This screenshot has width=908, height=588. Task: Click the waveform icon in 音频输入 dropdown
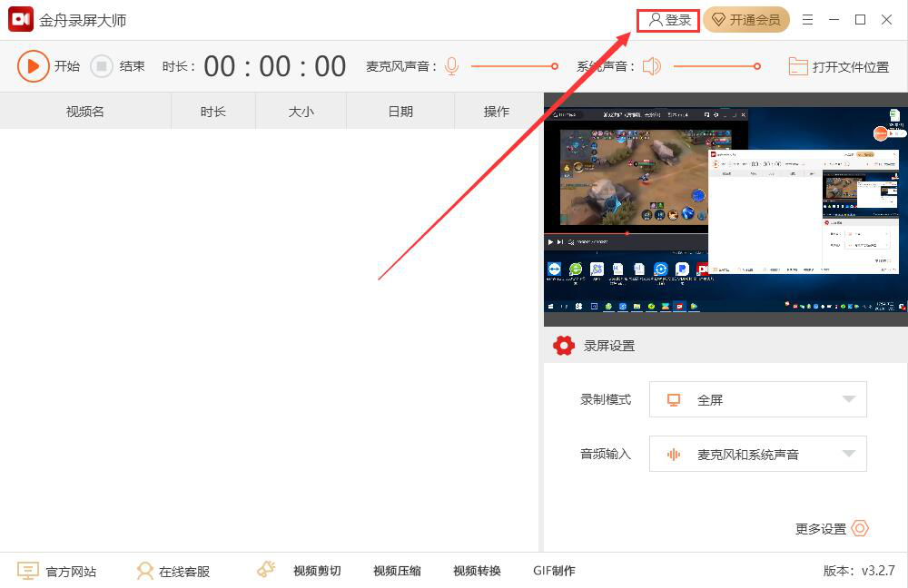click(x=674, y=455)
